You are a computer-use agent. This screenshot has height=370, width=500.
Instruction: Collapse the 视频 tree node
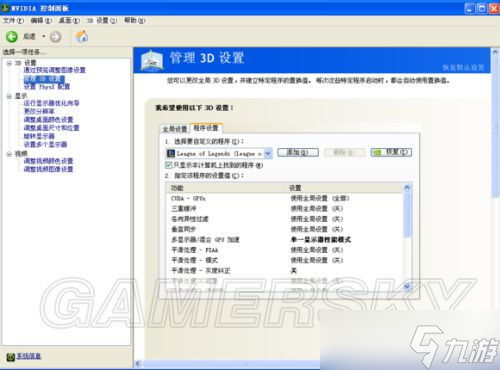(9, 154)
